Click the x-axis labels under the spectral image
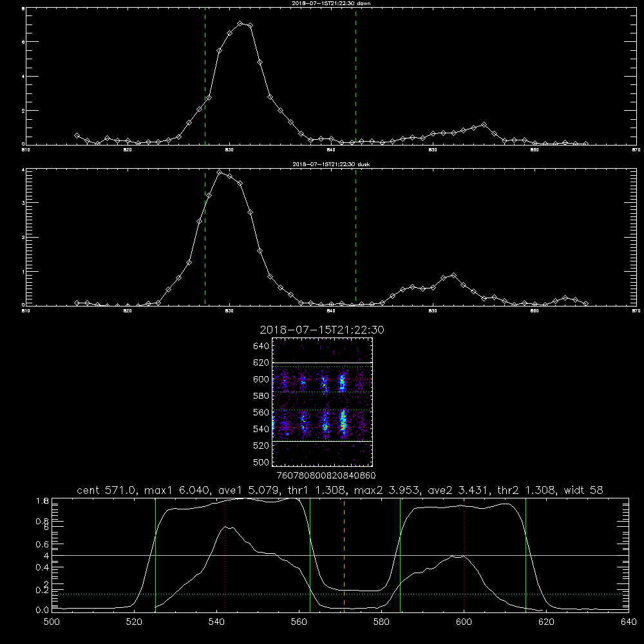This screenshot has width=644, height=644. click(326, 475)
